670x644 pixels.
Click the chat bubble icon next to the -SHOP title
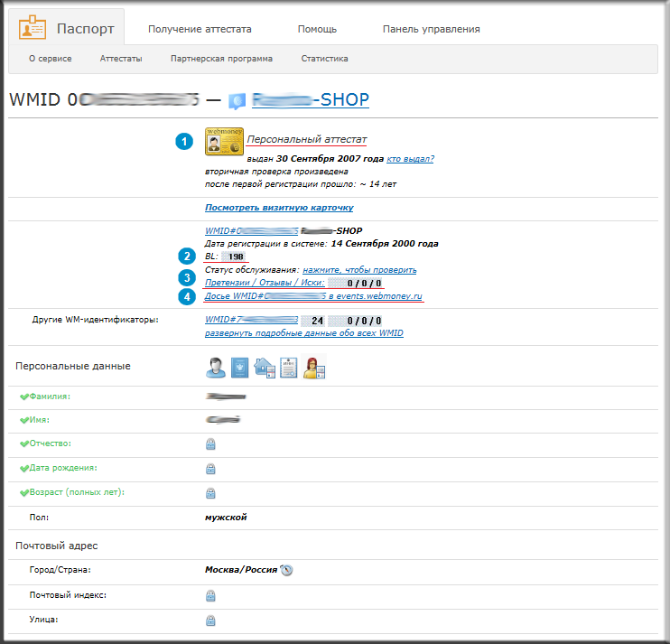point(237,101)
